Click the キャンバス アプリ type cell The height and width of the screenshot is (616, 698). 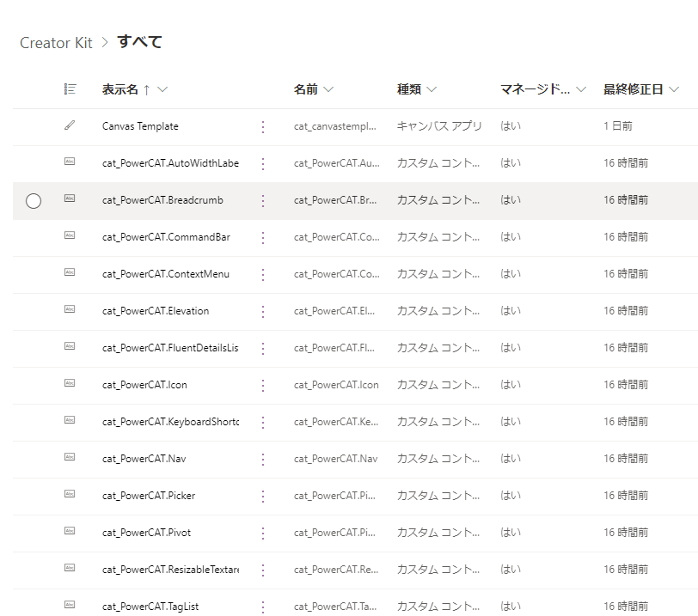[x=439, y=126]
